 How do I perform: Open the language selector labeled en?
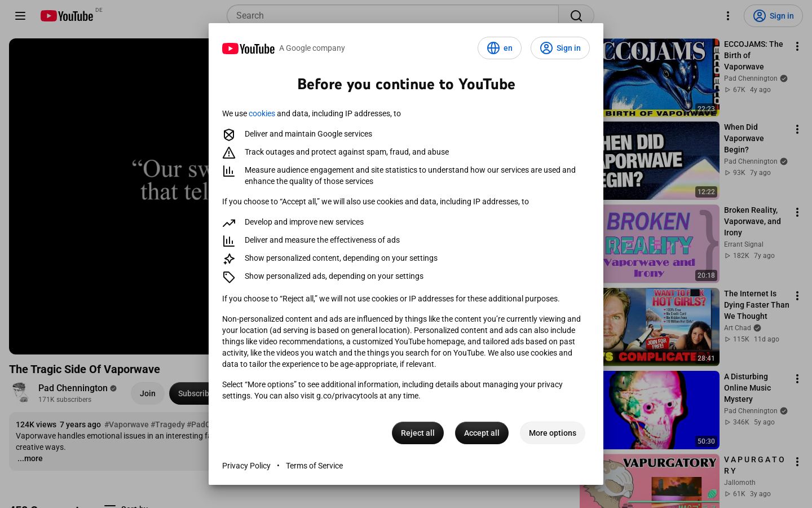[x=500, y=48]
